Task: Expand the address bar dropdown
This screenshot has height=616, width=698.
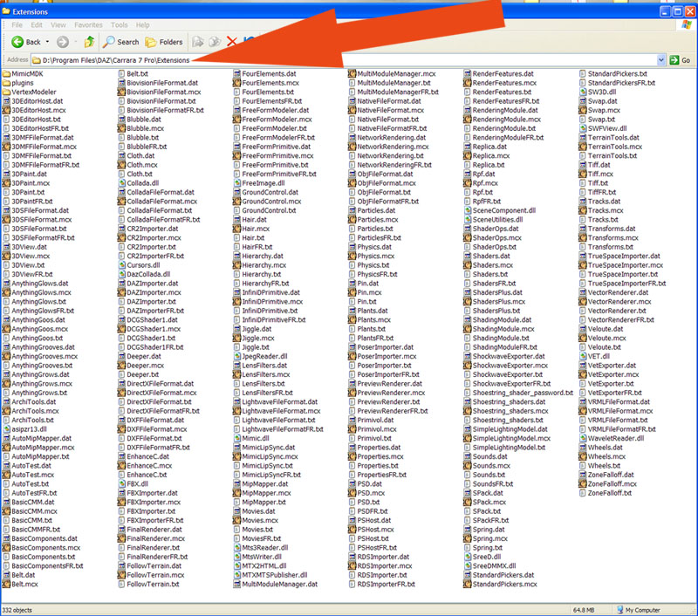Action: click(x=661, y=60)
